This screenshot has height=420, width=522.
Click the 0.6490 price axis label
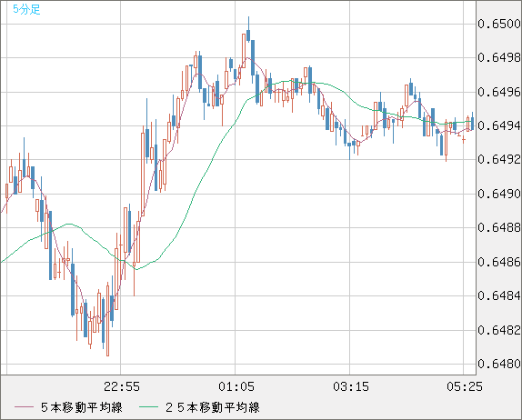pos(499,194)
